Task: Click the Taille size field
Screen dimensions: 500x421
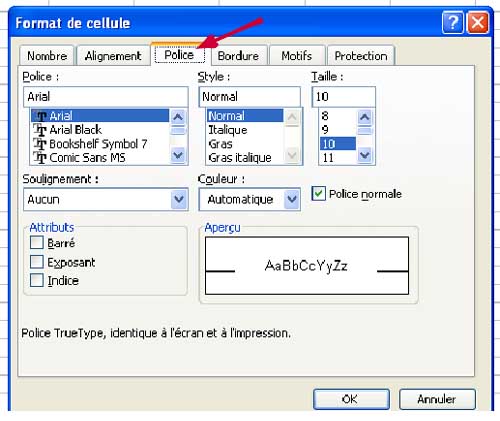Action: point(344,97)
